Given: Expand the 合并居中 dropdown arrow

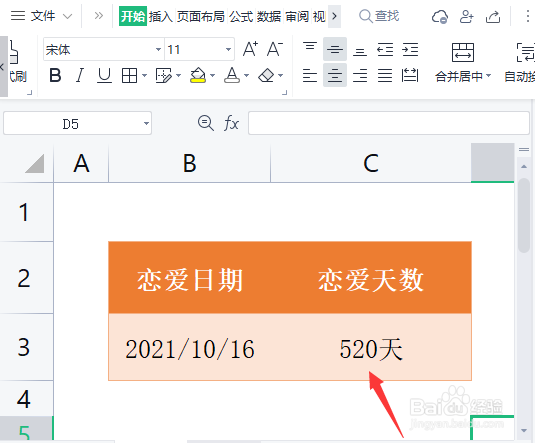Looking at the screenshot, I should pos(488,76).
